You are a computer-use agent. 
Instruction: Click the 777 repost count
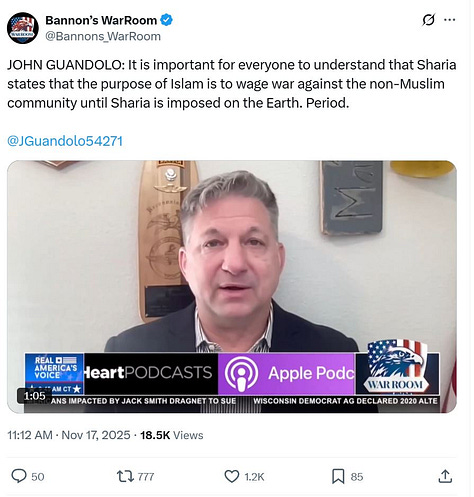pyautogui.click(x=146, y=477)
